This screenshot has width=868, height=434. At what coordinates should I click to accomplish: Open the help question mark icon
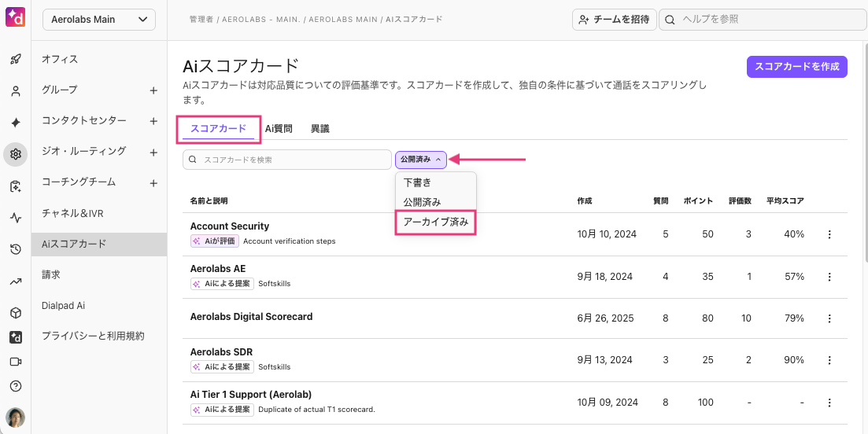click(16, 386)
